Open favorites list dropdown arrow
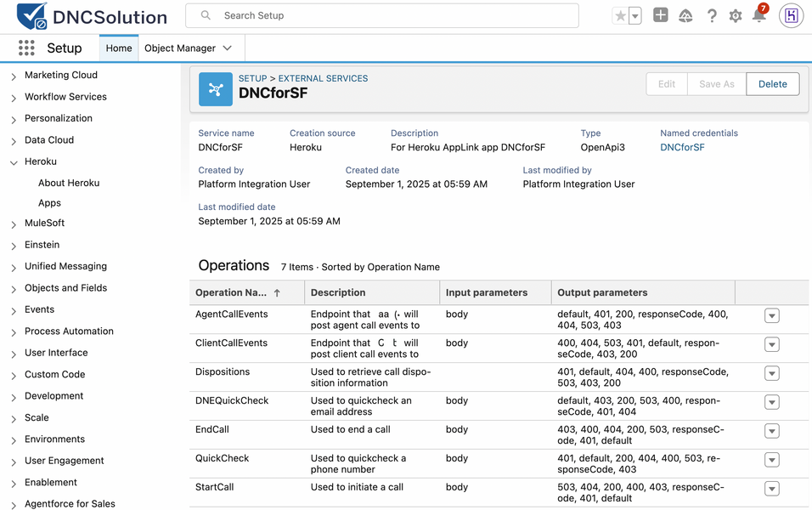Image resolution: width=812 pixels, height=510 pixels. (634, 16)
